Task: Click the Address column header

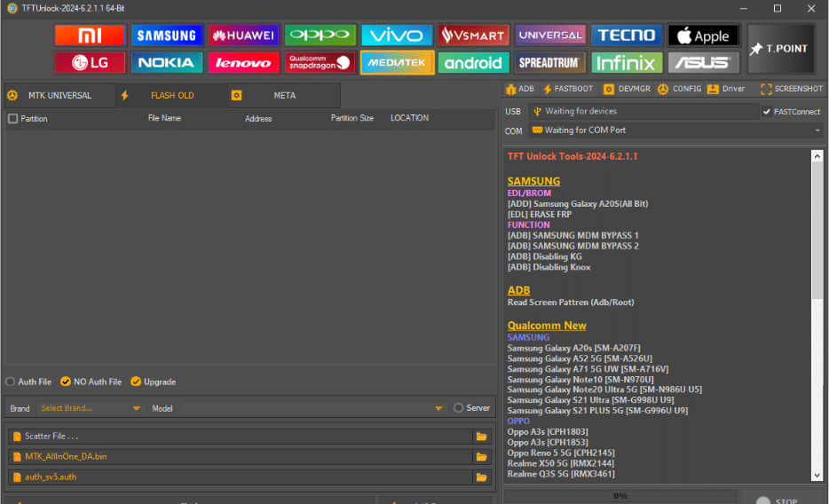Action: 258,119
